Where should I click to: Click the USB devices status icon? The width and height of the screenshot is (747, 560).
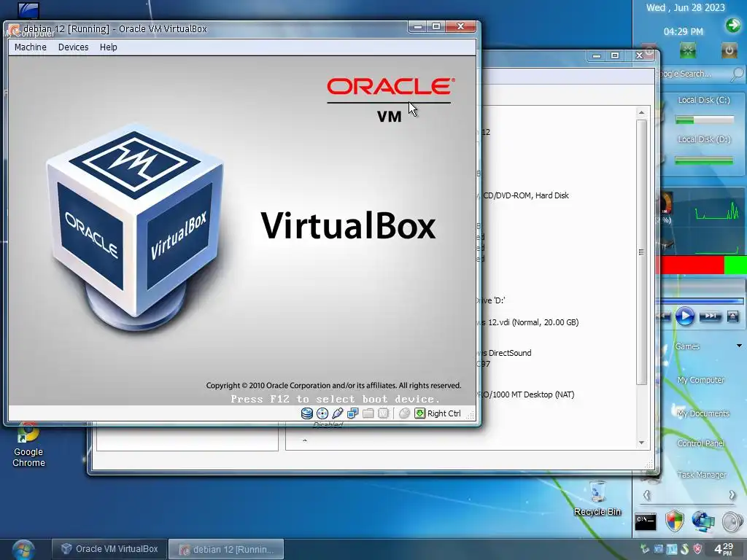(x=338, y=413)
